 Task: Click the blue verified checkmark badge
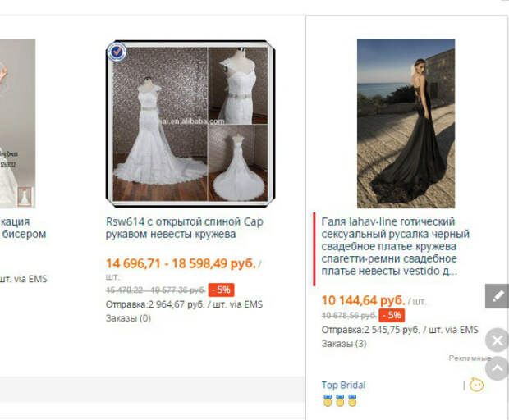click(x=117, y=52)
